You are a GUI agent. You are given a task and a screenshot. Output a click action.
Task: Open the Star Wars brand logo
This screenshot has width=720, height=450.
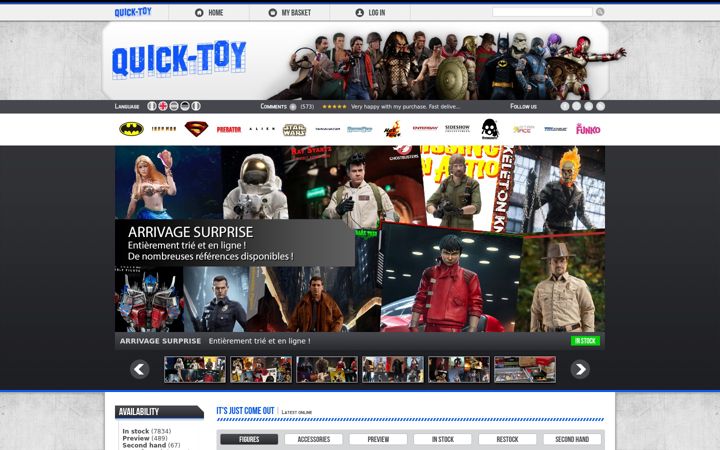294,129
